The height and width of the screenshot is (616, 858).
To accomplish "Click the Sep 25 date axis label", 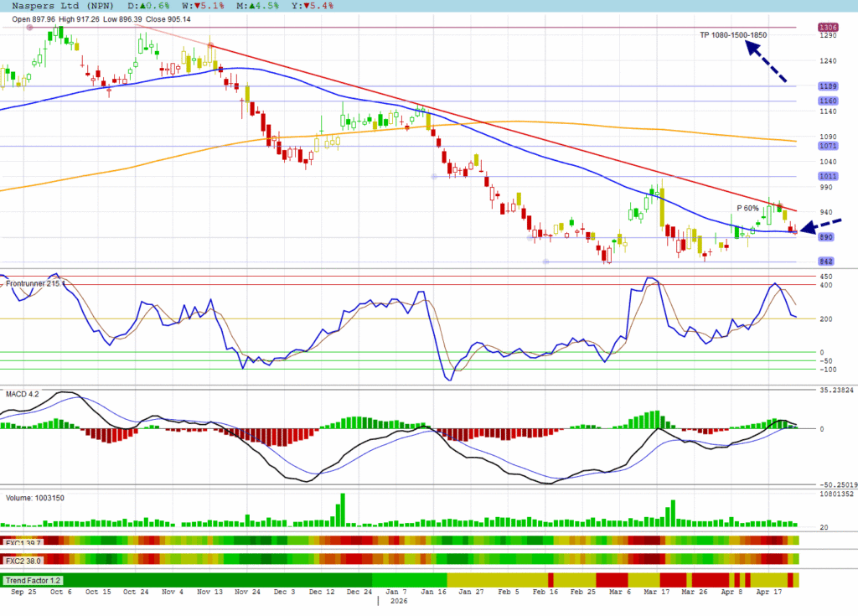I will tap(23, 592).
